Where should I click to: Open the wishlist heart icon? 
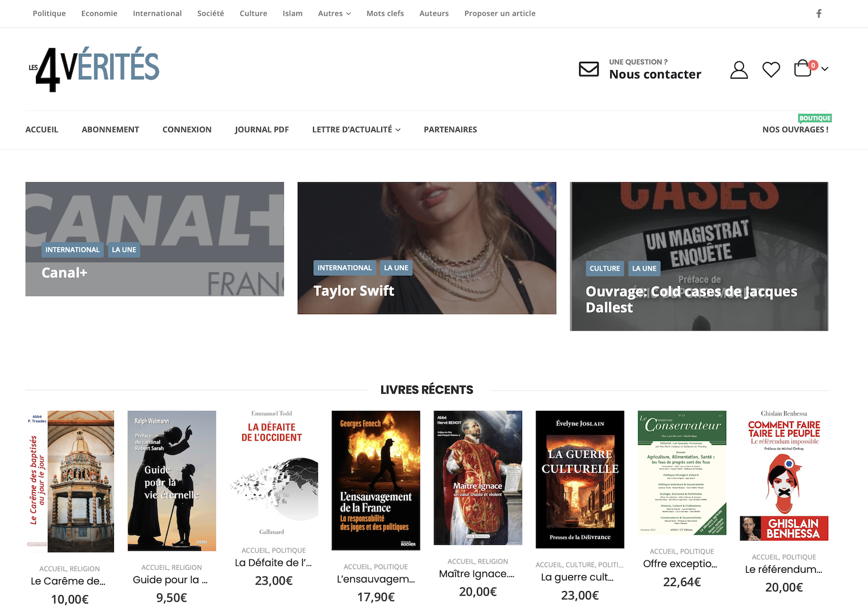click(x=771, y=69)
